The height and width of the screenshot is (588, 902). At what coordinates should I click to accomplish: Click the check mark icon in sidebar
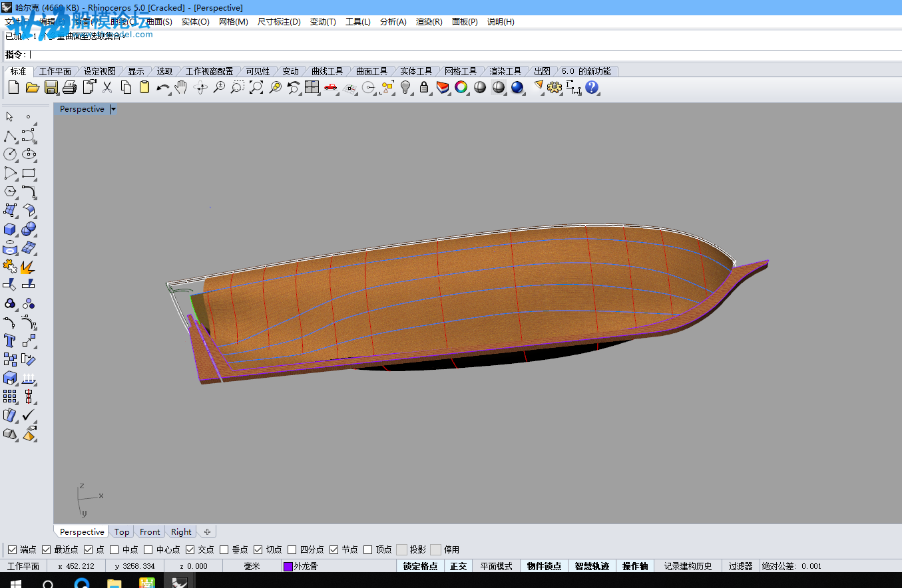[x=29, y=416]
